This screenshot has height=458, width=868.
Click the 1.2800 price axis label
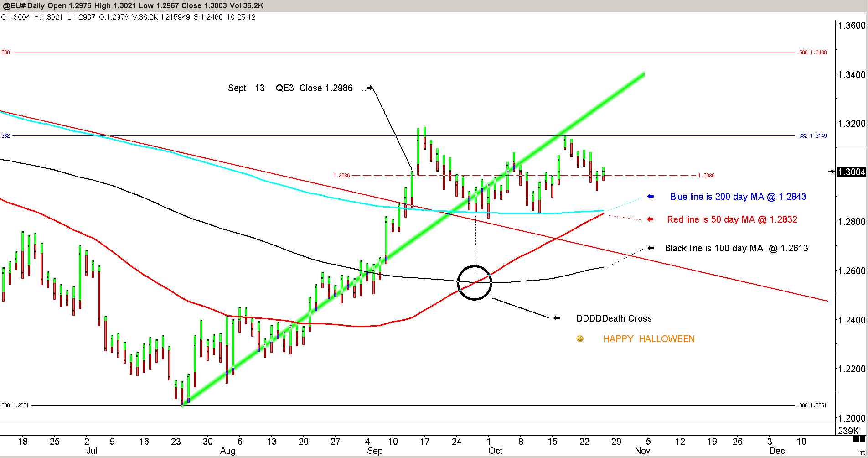click(852, 222)
